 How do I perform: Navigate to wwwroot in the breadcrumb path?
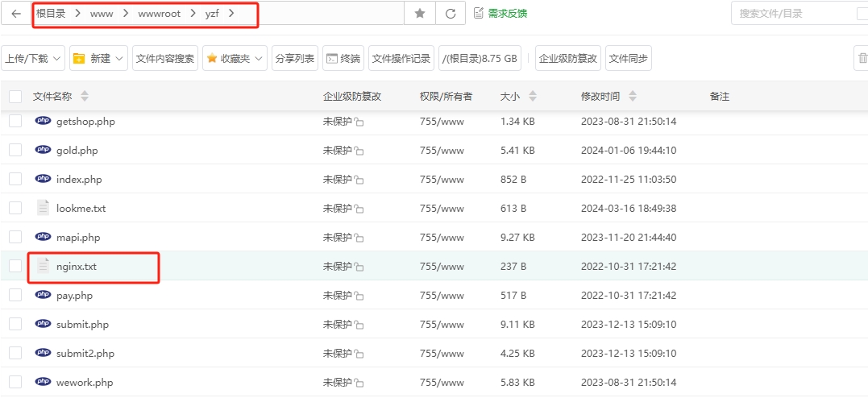click(x=159, y=14)
